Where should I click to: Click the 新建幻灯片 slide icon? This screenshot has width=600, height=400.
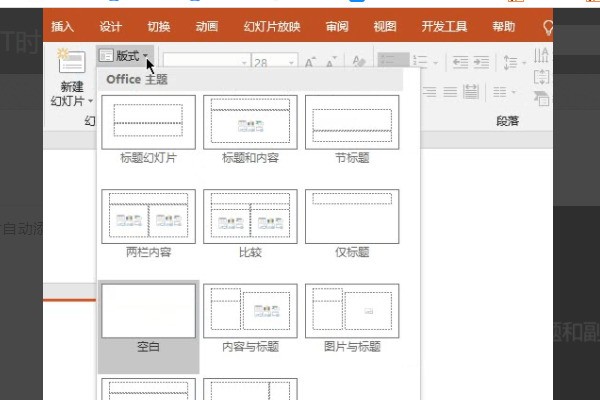click(72, 61)
